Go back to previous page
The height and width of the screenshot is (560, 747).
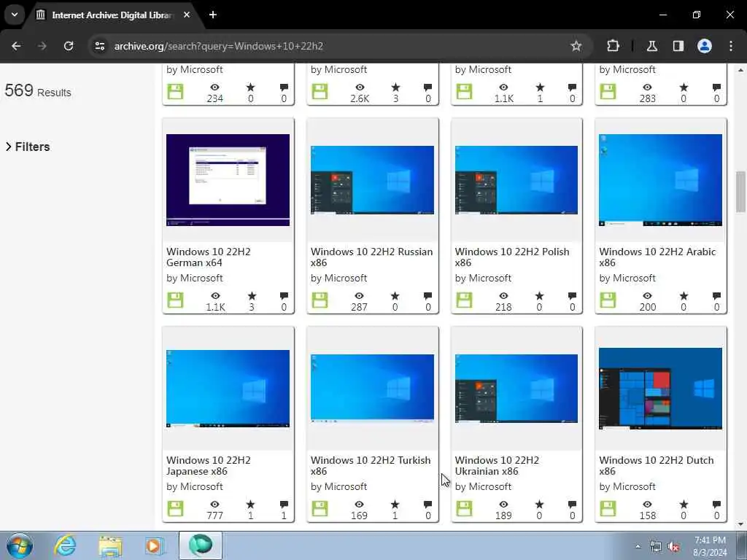pos(16,46)
